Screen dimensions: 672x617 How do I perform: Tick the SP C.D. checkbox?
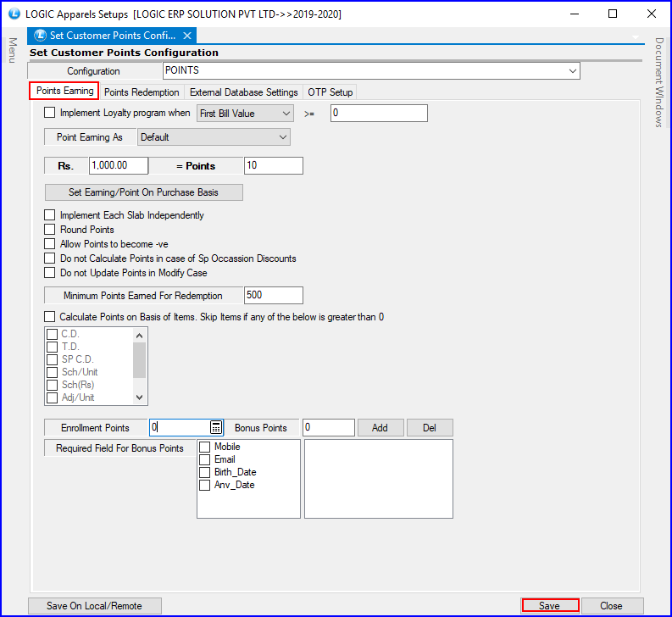52,359
